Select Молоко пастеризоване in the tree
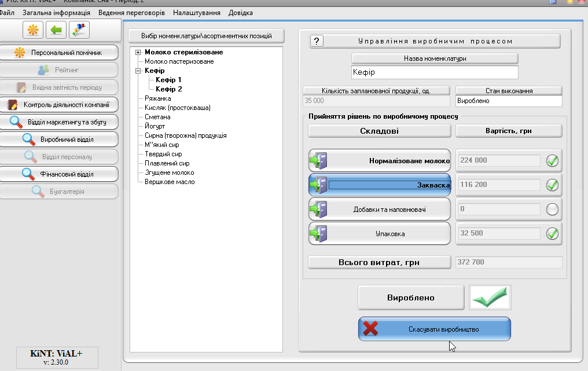Image resolution: width=588 pixels, height=371 pixels. [179, 61]
